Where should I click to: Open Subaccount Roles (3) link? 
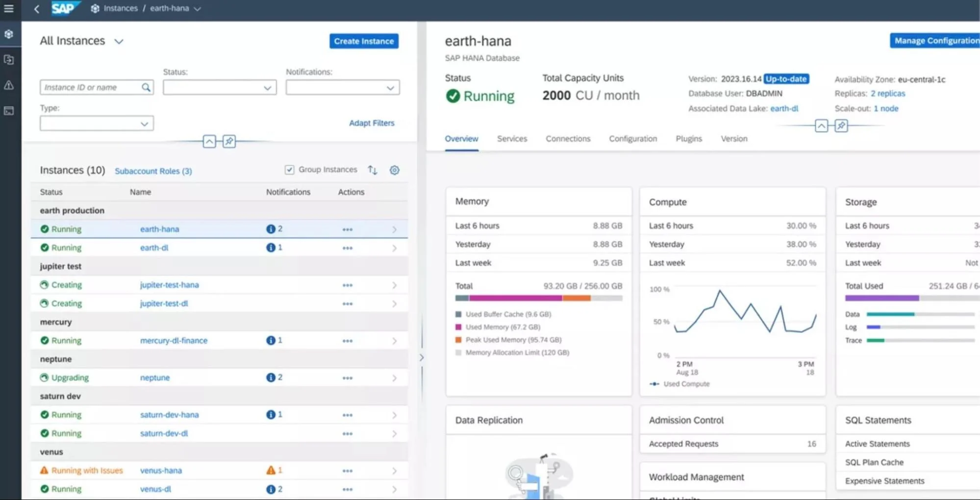click(153, 171)
